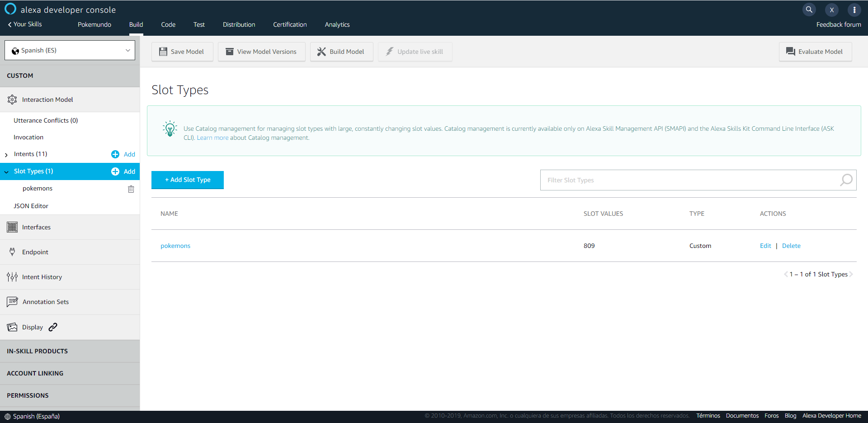Click the plus icon next to Slot Types
Screen dimensions: 868x423
115,171
